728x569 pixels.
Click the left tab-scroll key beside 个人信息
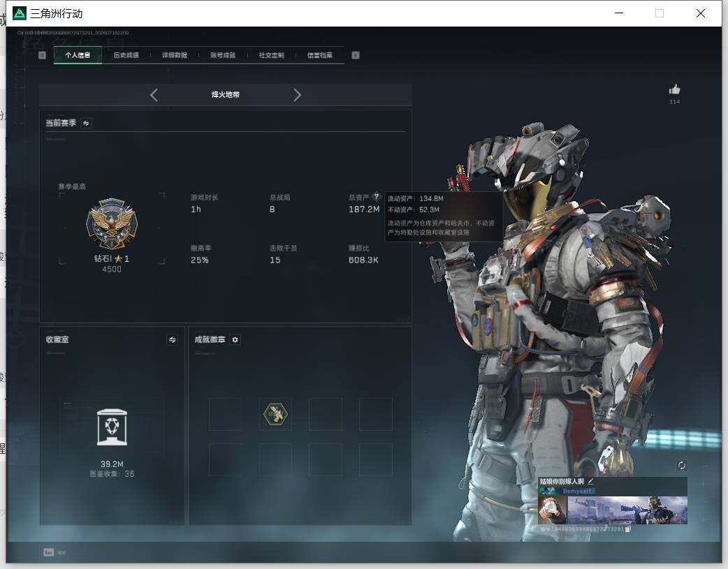42,55
